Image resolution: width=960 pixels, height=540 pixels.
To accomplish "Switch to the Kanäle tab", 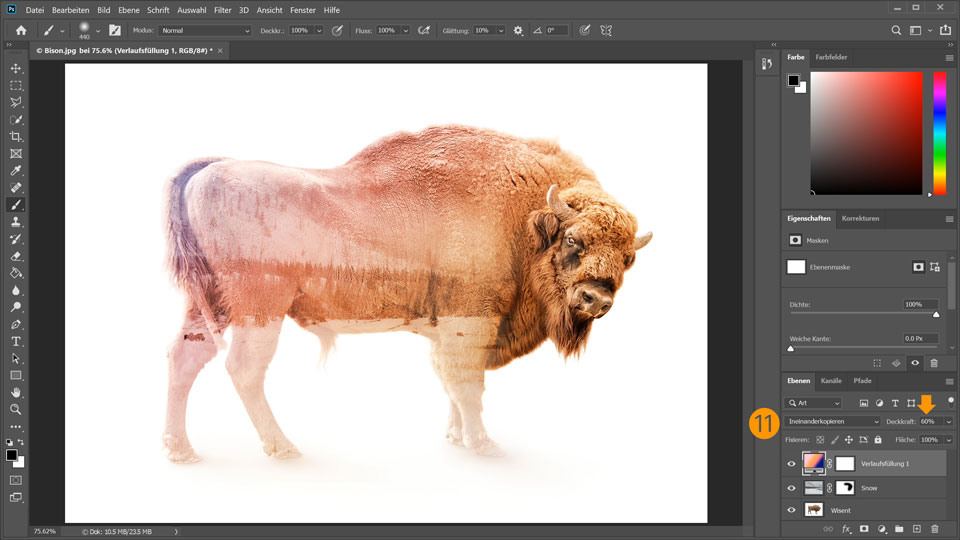I will 831,381.
